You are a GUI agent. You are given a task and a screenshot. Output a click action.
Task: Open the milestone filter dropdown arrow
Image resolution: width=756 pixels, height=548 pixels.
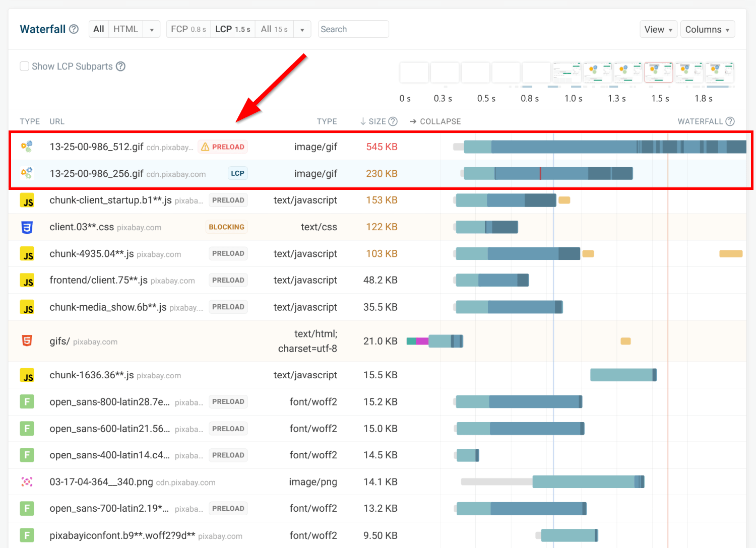302,30
